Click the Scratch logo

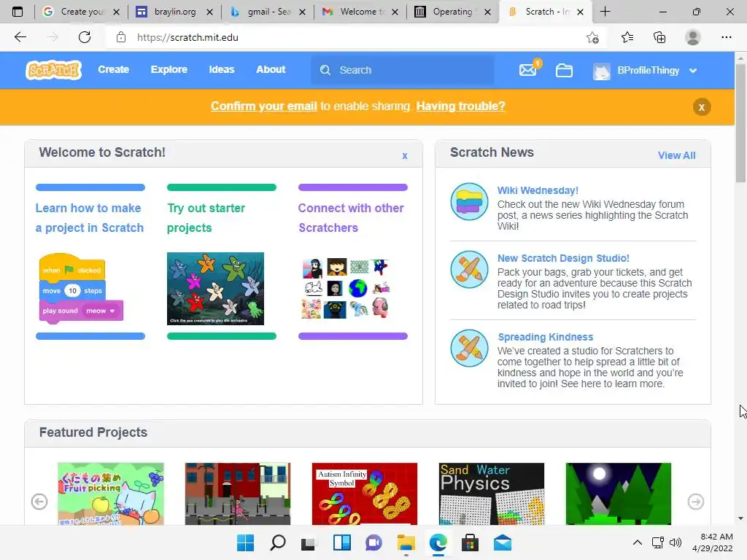(x=53, y=70)
